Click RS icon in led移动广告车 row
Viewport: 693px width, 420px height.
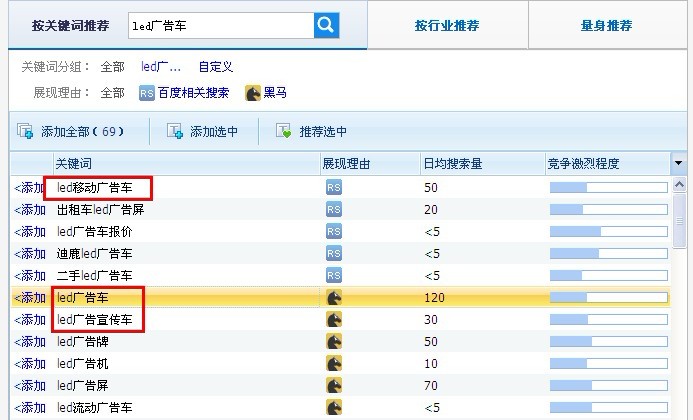(x=333, y=187)
